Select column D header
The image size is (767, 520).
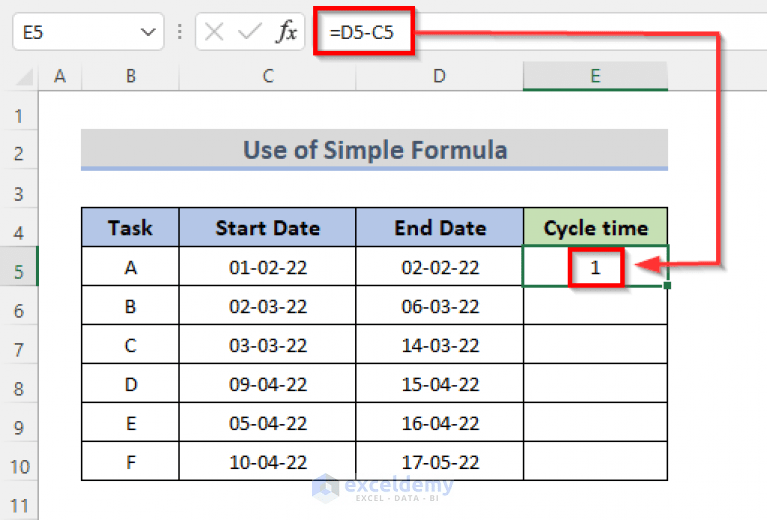439,76
